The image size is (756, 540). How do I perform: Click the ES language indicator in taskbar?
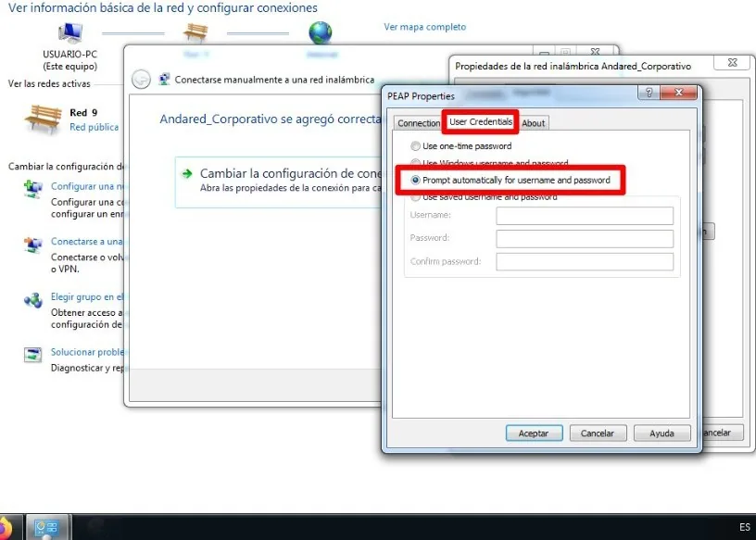click(745, 527)
